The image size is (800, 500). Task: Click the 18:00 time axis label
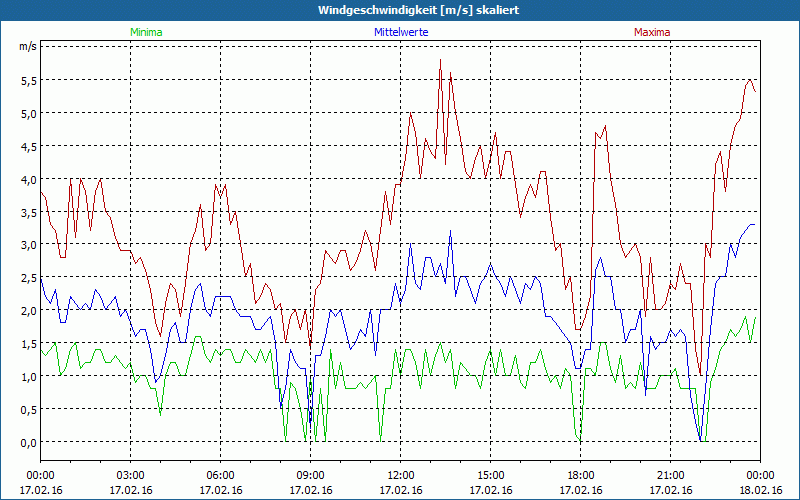click(581, 476)
